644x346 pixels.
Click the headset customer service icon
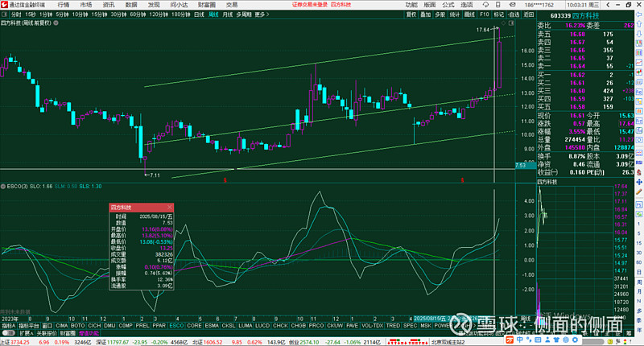pyautogui.click(x=485, y=5)
